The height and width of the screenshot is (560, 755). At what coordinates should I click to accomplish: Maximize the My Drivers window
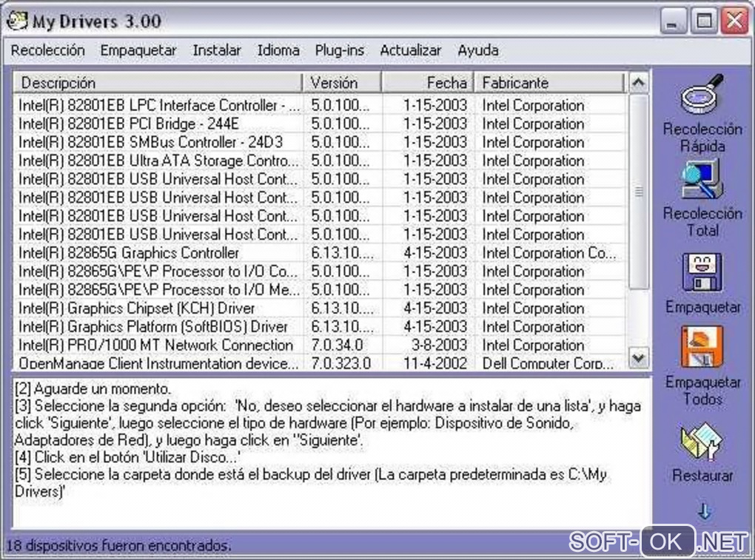coord(704,21)
